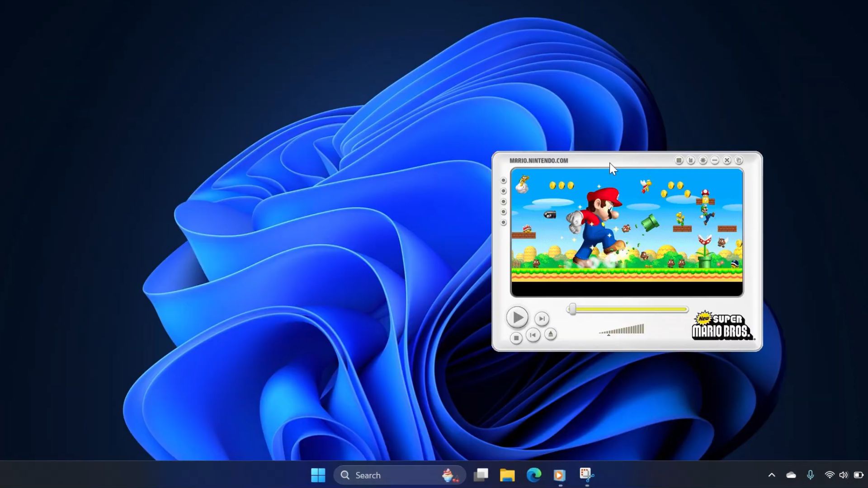Open File Explorer from the taskbar
Screen dimensions: 868x488
[x=507, y=475]
